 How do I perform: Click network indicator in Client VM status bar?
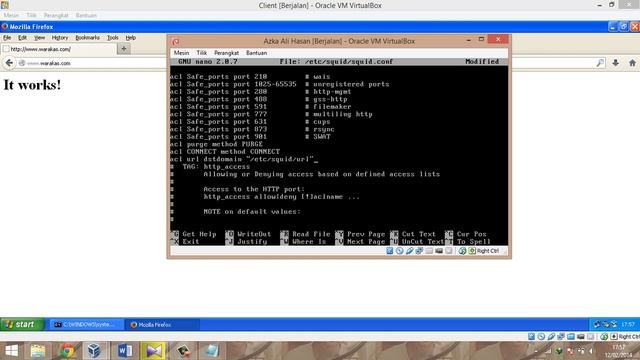561,336
